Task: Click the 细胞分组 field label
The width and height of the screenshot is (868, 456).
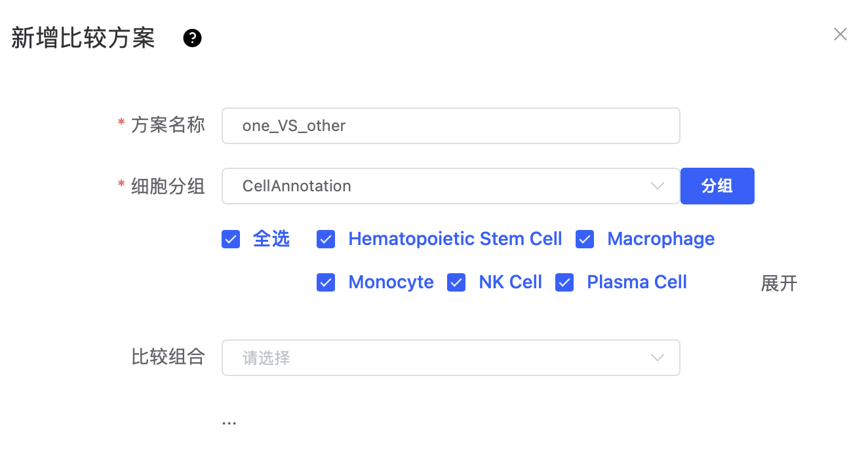Action: (168, 186)
